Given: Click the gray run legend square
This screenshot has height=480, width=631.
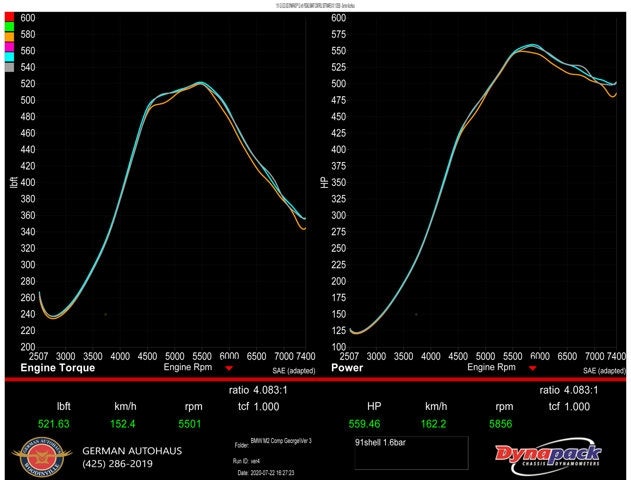Looking at the screenshot, I should [8, 68].
